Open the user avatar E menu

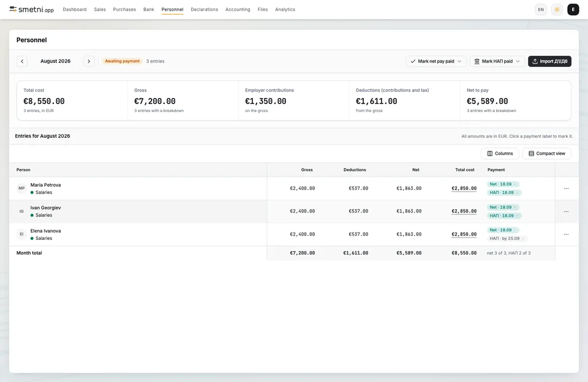573,9
